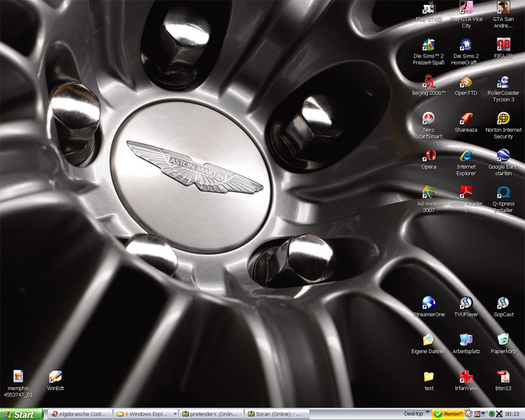Screen dimensions: 525x420
Task: Switch to Soran (Online) taskbar item
Action: (x=278, y=414)
